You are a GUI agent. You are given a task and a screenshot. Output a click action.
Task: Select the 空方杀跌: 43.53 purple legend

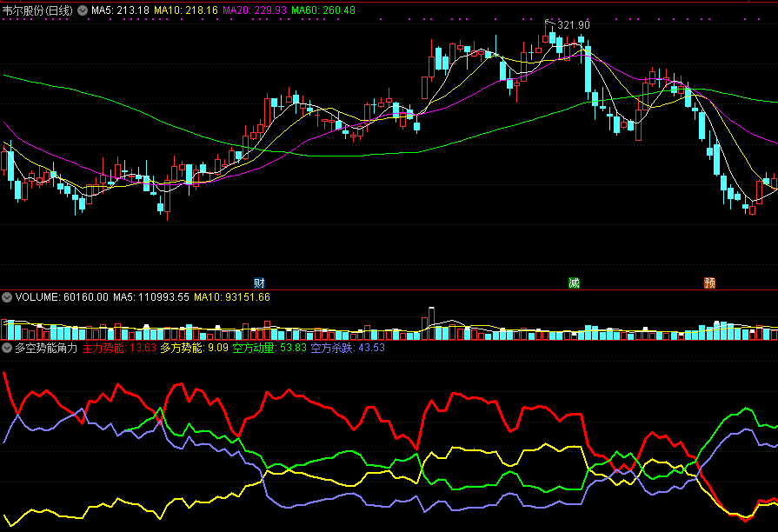click(348, 348)
